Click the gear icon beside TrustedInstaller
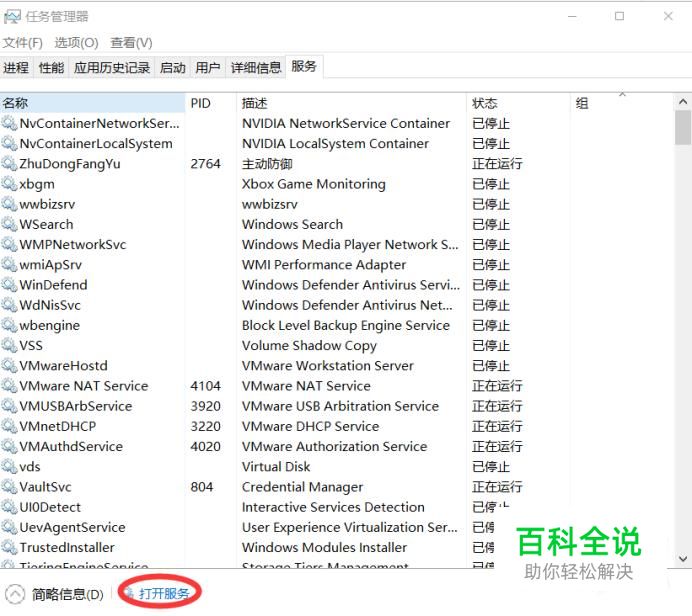Image resolution: width=692 pixels, height=616 pixels. tap(9, 548)
